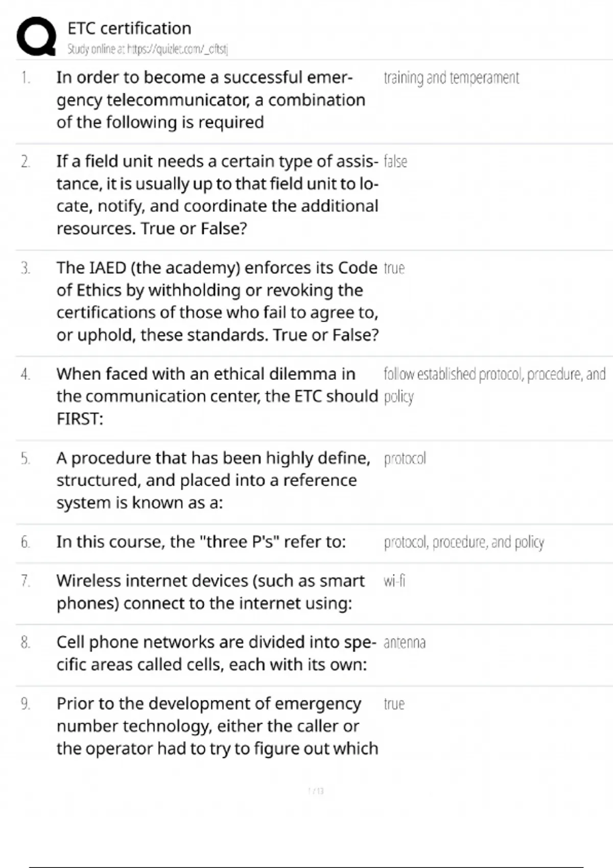The height and width of the screenshot is (868, 613).
Task: Click the "follow established protocol" answer
Action: (x=494, y=374)
